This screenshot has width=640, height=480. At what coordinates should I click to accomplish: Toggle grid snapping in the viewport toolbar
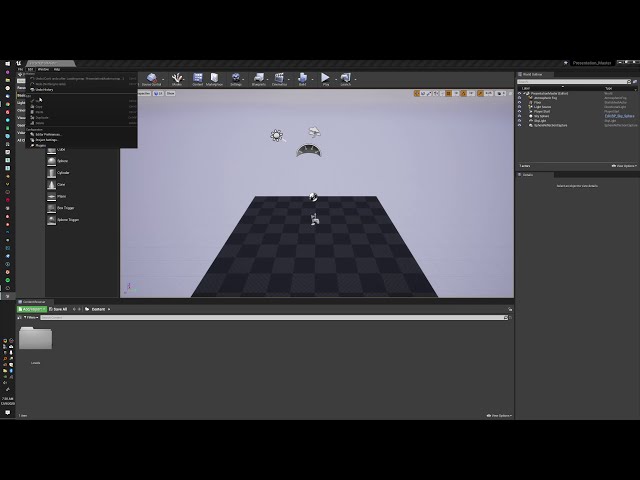[x=449, y=93]
